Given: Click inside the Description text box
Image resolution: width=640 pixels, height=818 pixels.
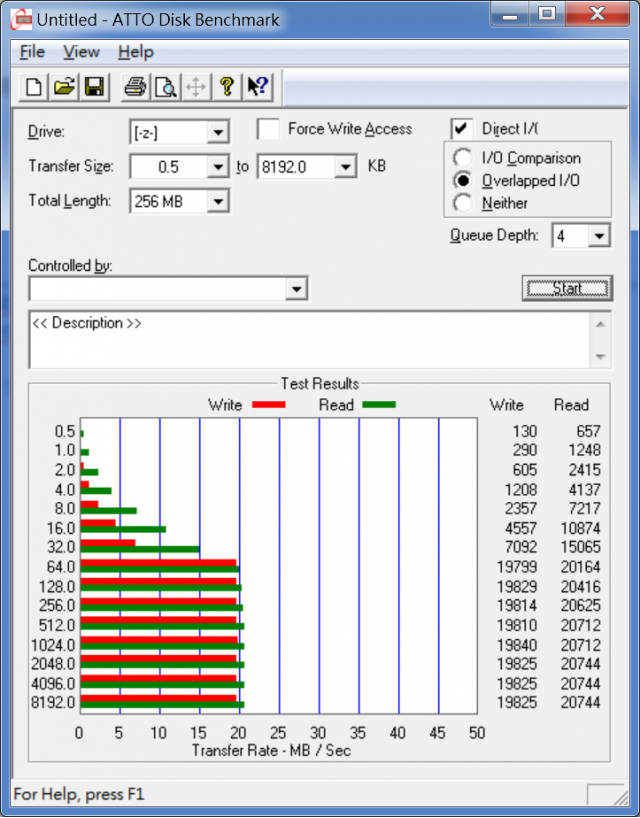Looking at the screenshot, I should [310, 340].
